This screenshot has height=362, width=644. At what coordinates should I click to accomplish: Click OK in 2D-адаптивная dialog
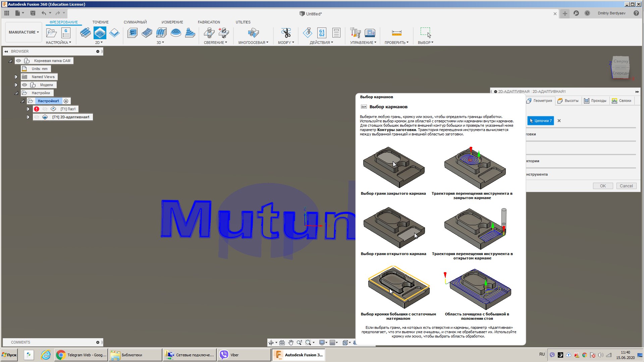(x=603, y=186)
